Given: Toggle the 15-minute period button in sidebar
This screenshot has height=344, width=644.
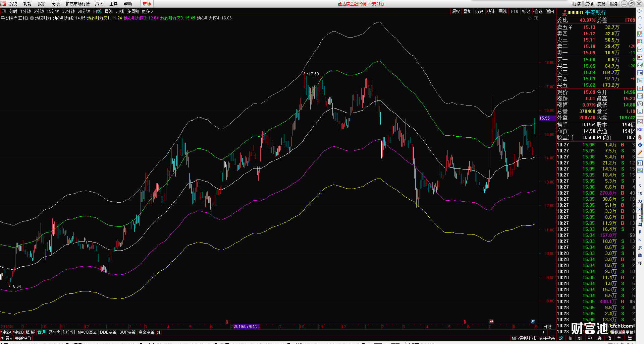Looking at the screenshot, I should (640, 194).
